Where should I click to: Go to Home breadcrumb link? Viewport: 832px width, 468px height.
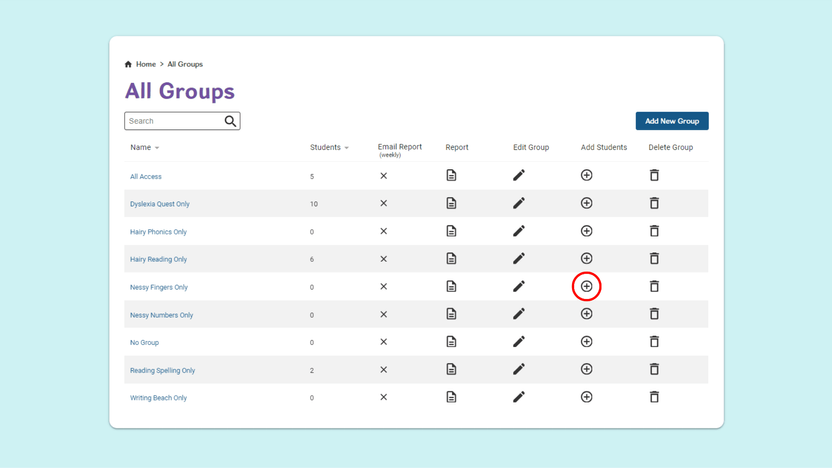[146, 64]
